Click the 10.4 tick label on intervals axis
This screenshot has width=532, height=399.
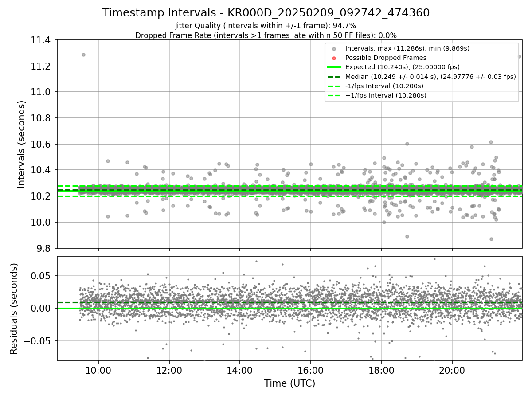coord(42,170)
